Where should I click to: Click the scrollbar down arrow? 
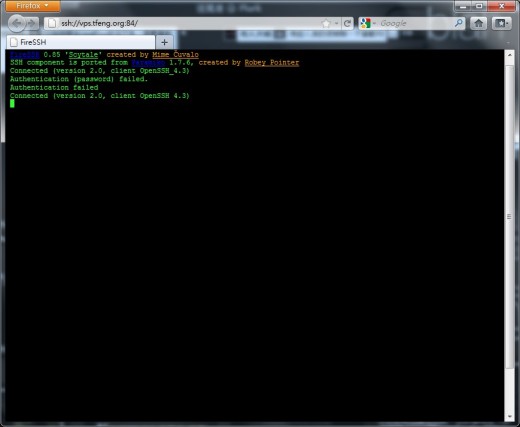(509, 417)
